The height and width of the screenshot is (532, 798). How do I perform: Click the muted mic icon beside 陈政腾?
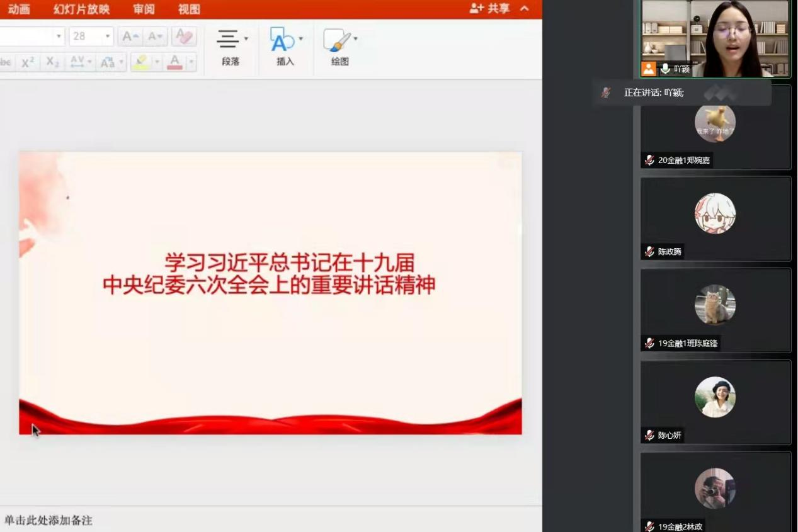pyautogui.click(x=649, y=252)
